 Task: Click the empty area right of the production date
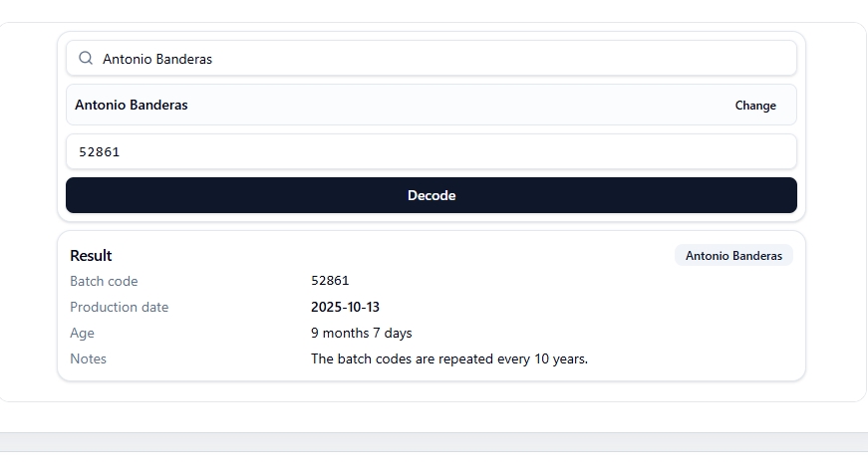(587, 307)
